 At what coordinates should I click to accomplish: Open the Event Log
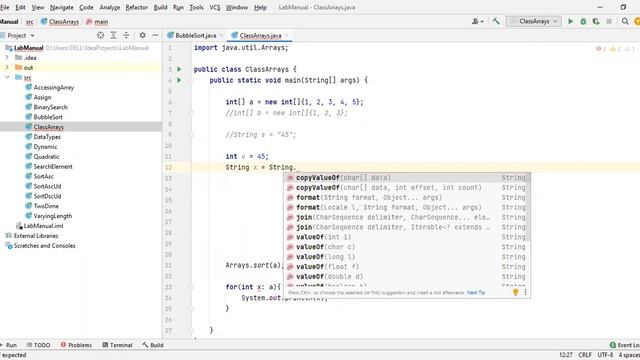click(624, 345)
